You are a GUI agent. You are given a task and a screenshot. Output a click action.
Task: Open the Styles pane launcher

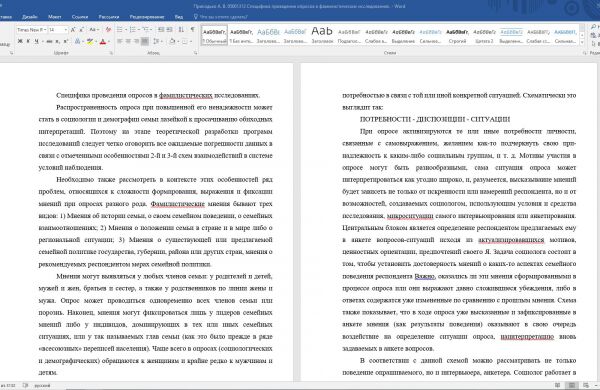(585, 53)
